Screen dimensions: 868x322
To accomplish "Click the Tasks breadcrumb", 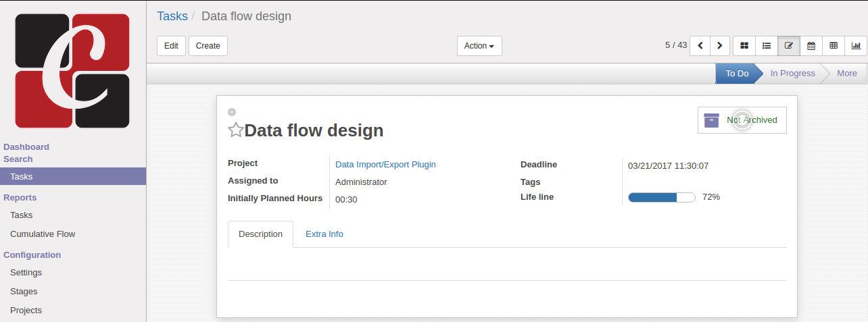I will coord(172,16).
